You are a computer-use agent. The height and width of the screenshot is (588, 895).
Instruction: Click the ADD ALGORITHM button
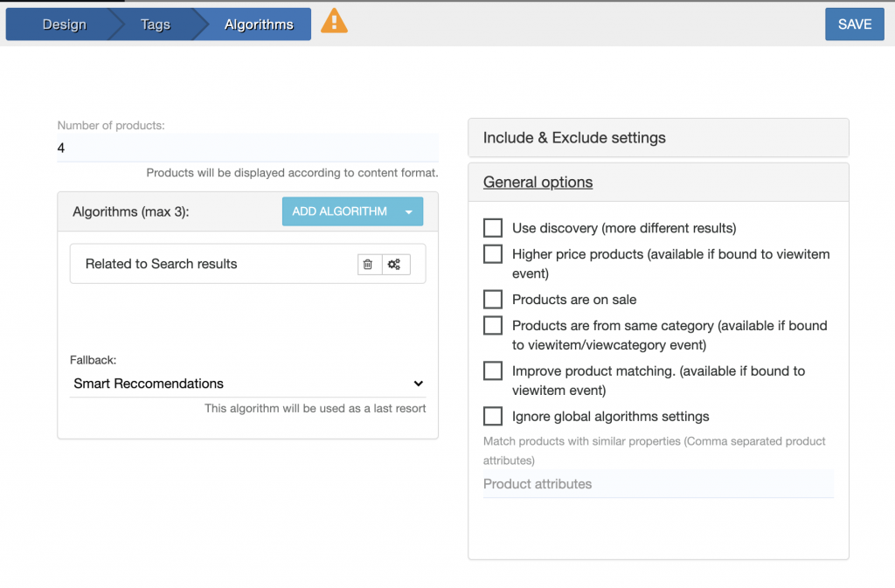click(x=340, y=211)
